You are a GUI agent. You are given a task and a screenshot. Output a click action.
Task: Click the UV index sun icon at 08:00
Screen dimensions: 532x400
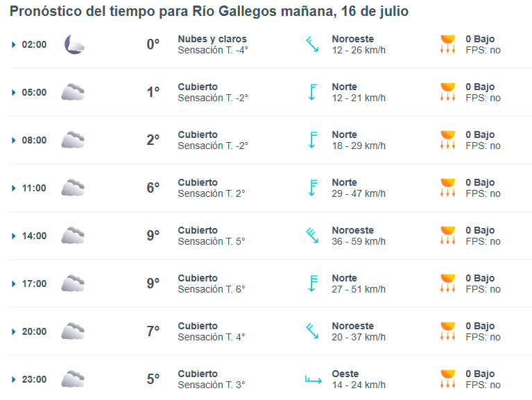(x=447, y=140)
